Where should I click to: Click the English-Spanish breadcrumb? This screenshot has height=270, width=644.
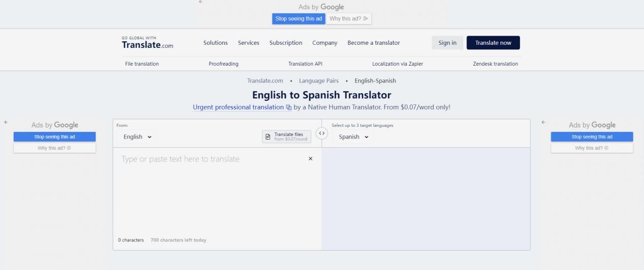click(375, 80)
